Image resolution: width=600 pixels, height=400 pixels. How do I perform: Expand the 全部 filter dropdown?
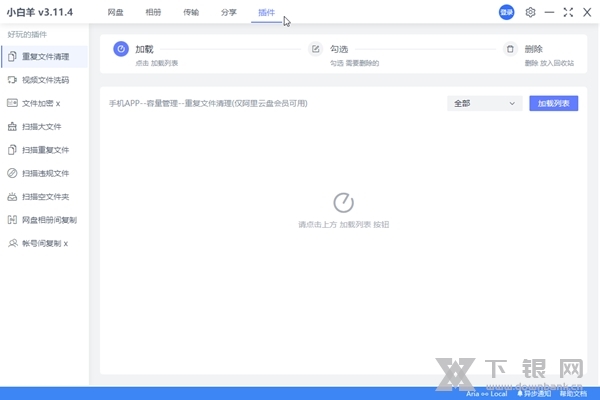[484, 103]
